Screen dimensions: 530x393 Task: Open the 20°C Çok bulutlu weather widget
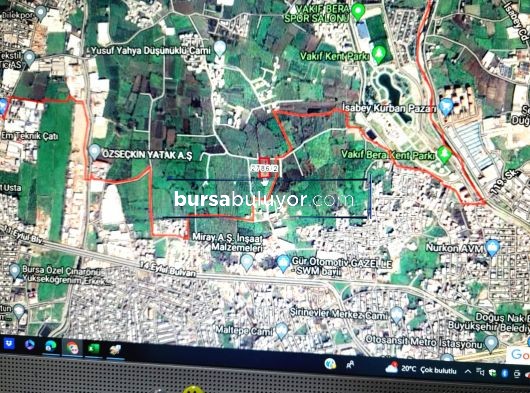[420, 369]
